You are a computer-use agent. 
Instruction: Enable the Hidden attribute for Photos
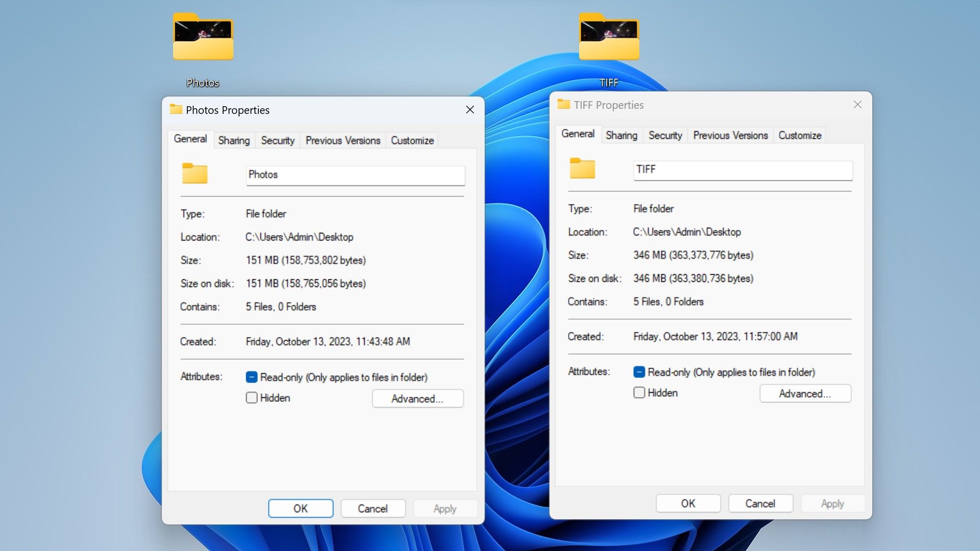[x=251, y=397]
